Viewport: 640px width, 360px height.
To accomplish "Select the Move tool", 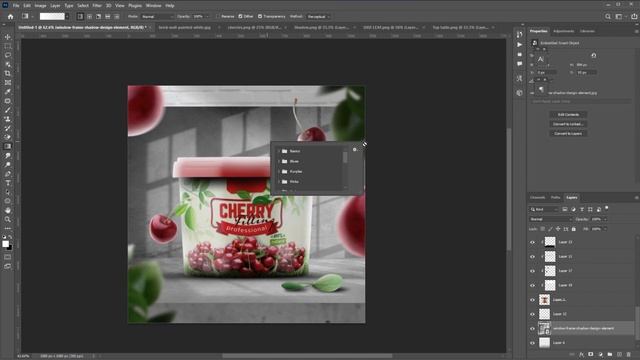I will tap(8, 37).
